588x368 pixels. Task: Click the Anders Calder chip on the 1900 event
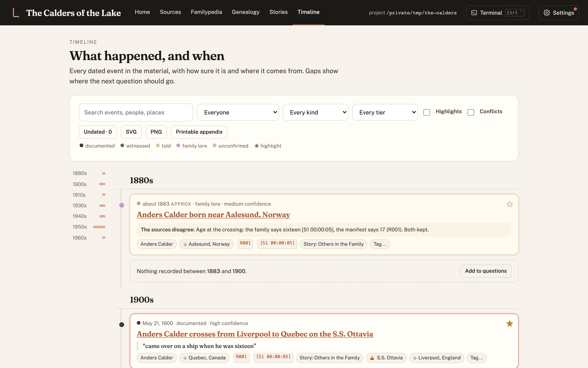[x=157, y=358]
